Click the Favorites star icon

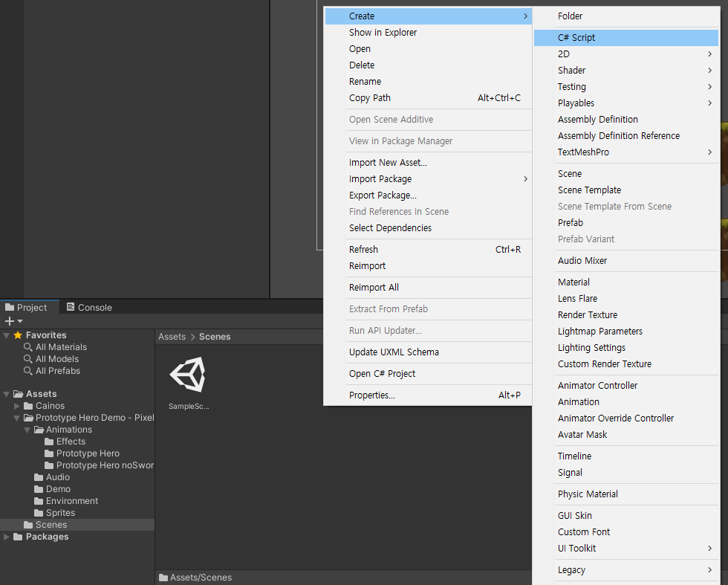[x=18, y=335]
